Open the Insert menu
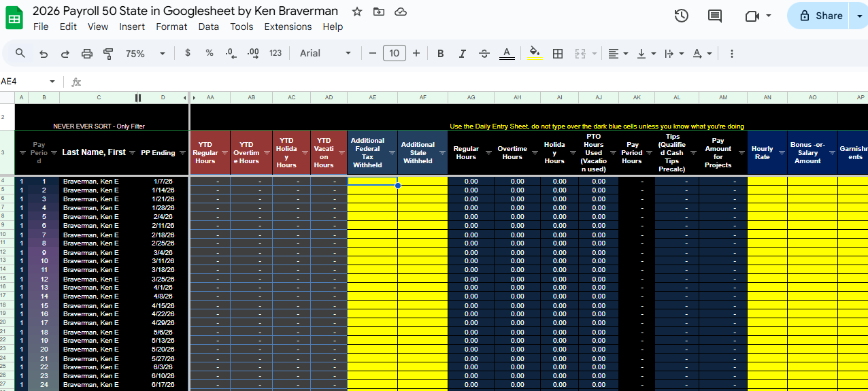This screenshot has height=391, width=868. (132, 27)
